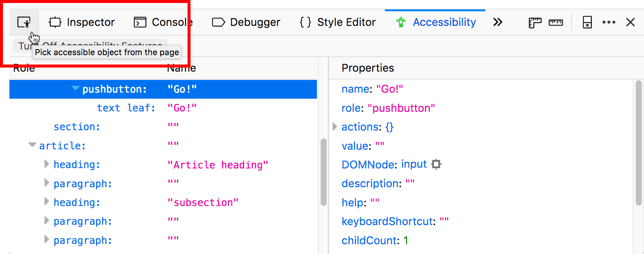This screenshot has width=644, height=254.
Task: Open the three-dot customize menu
Action: pos(608,23)
